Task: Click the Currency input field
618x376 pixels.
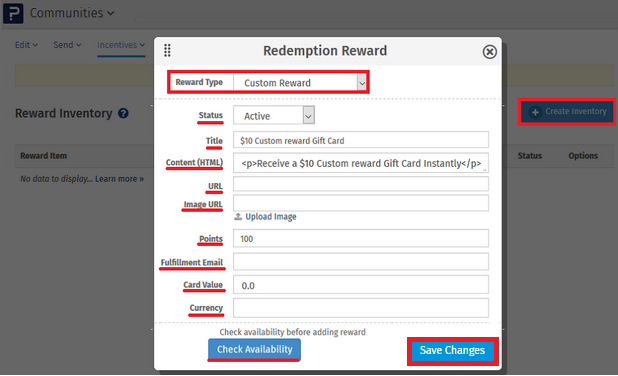Action: [x=361, y=308]
